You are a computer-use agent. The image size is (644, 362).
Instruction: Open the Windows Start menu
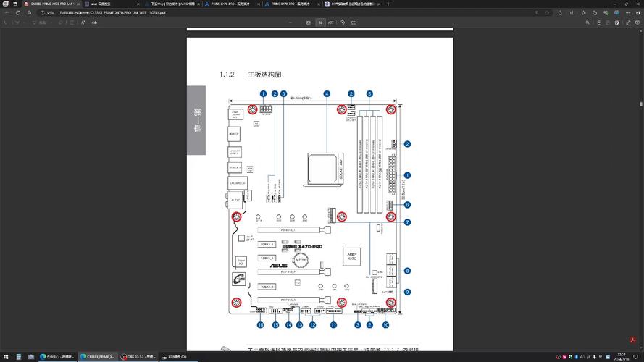click(6, 357)
